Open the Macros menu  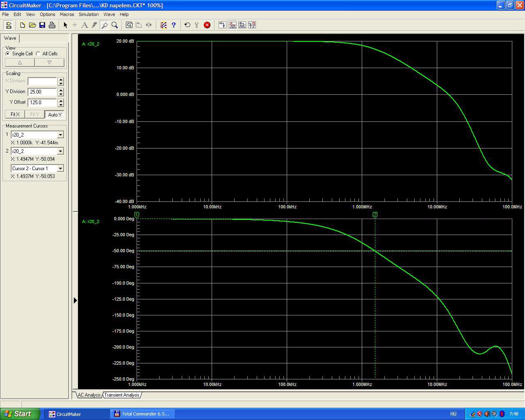click(x=67, y=14)
